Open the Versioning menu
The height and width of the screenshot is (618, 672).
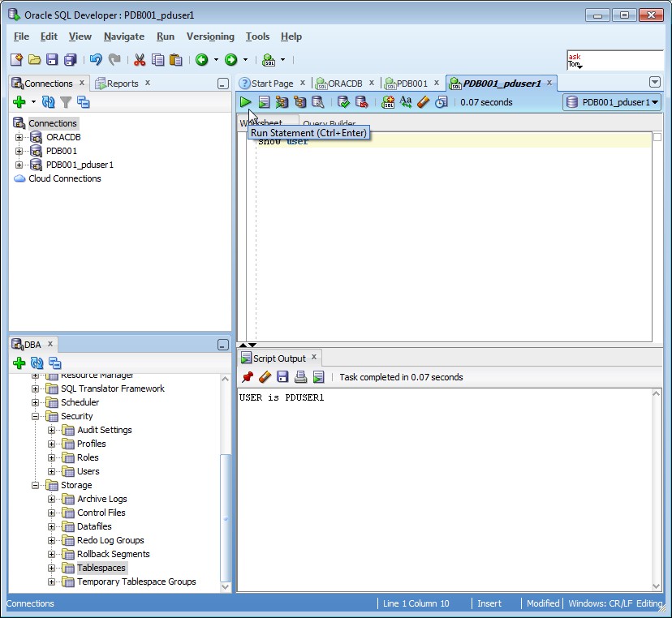click(x=210, y=36)
